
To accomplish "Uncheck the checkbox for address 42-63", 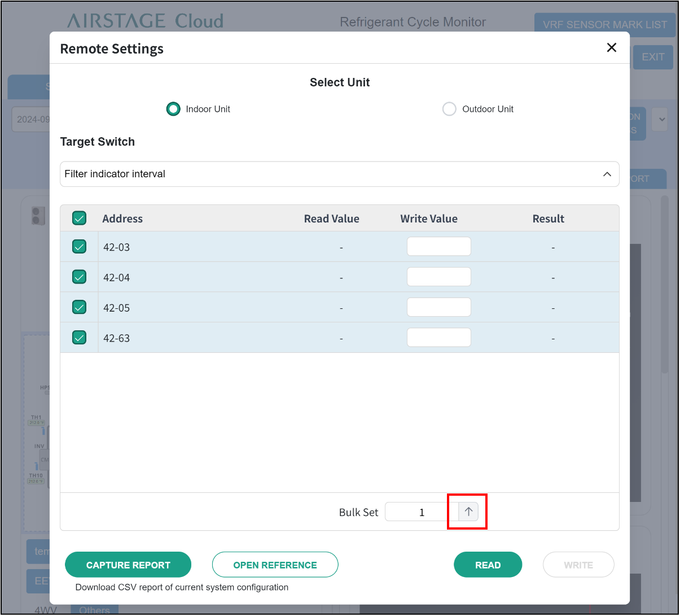I will tap(80, 338).
